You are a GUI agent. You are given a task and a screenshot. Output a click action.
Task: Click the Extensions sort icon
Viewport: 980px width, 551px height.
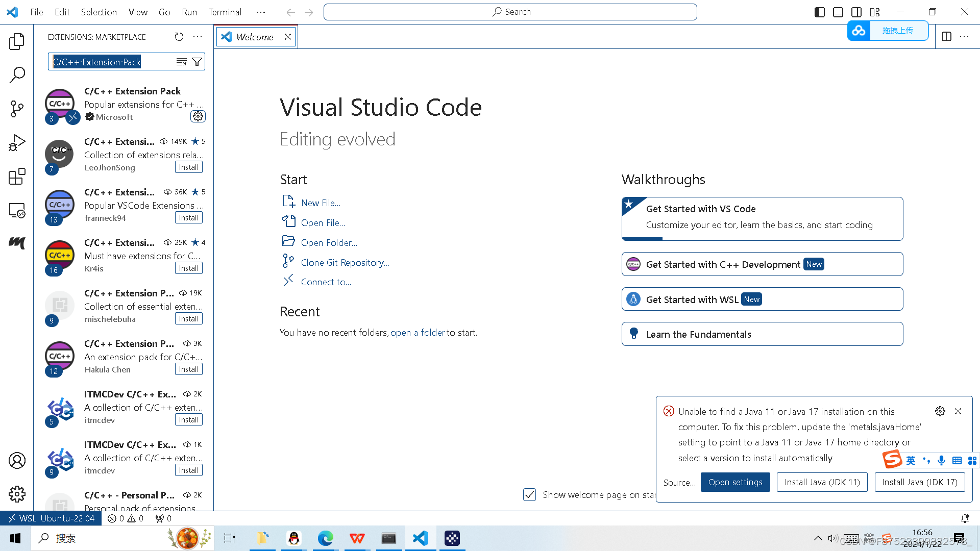coord(181,62)
